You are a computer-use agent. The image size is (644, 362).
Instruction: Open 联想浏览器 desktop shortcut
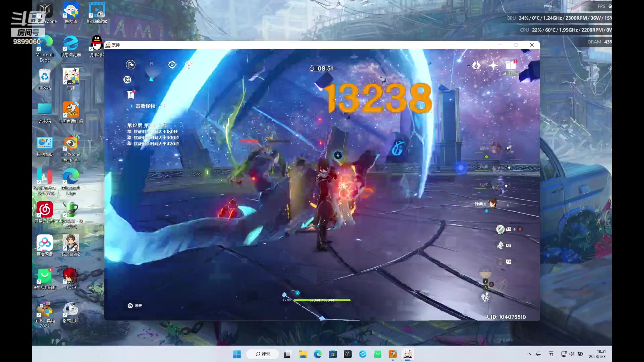click(x=71, y=46)
